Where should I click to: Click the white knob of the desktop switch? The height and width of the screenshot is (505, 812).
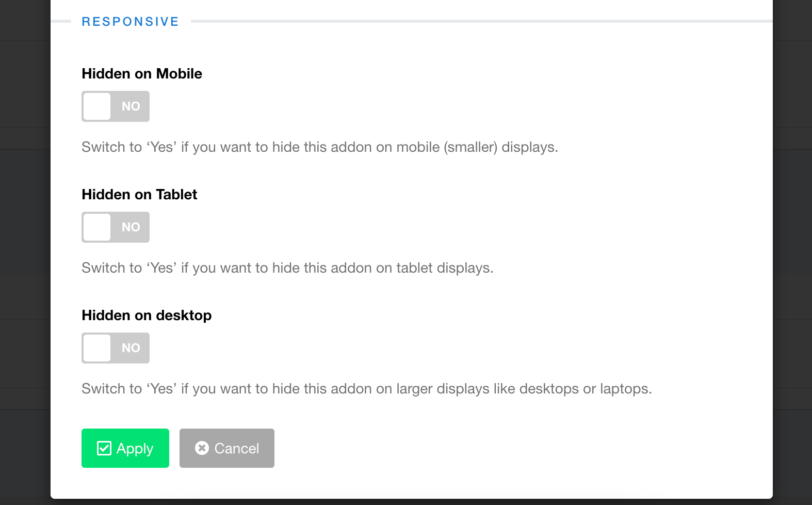(97, 348)
